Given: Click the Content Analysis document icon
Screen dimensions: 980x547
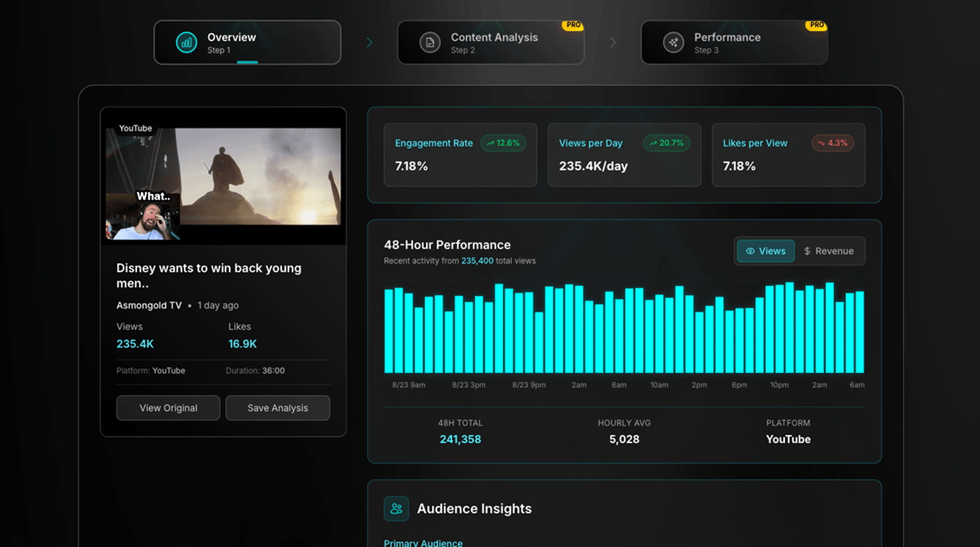Looking at the screenshot, I should 429,42.
